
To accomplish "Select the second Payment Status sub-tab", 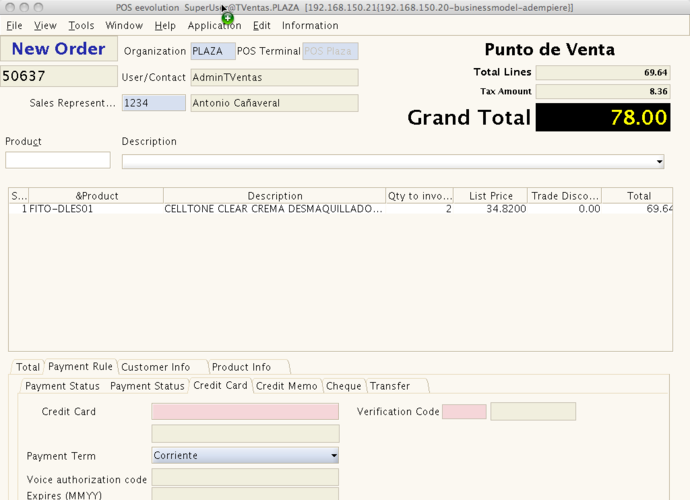I will pyautogui.click(x=147, y=386).
